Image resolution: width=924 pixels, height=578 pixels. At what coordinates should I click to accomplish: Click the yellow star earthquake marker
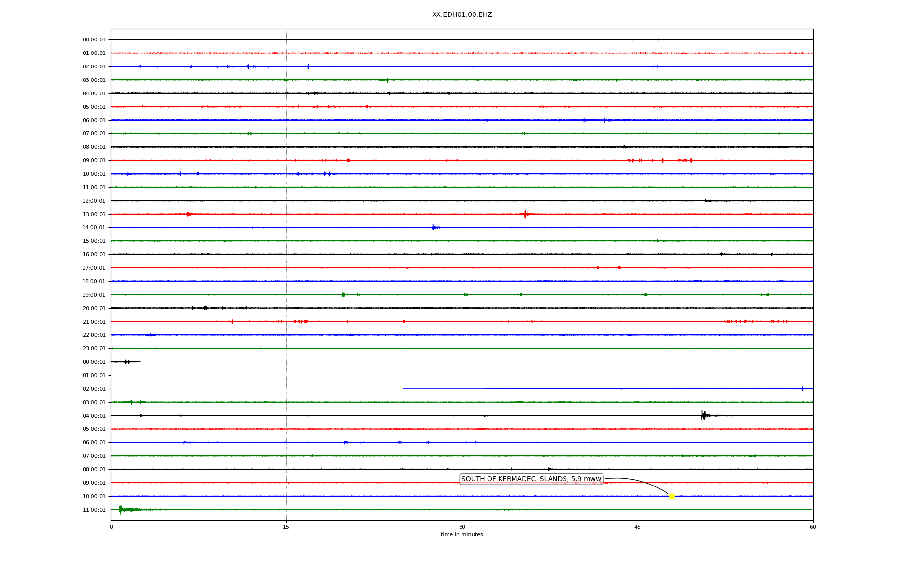tap(672, 496)
